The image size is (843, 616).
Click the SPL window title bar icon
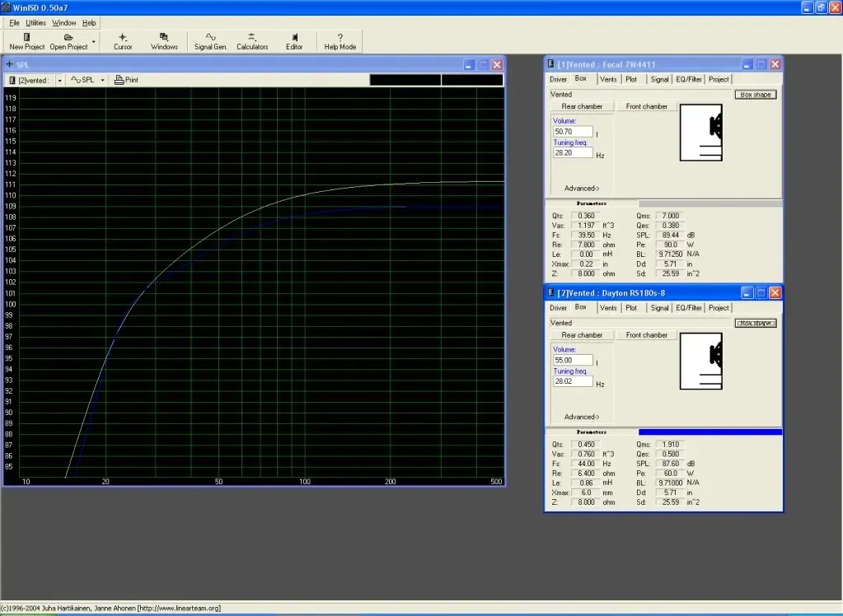click(9, 64)
